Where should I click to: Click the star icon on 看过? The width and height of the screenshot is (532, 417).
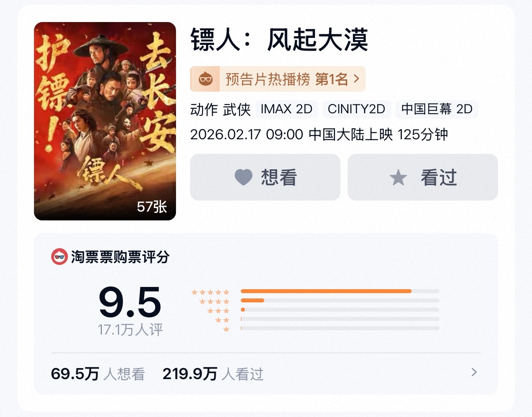[x=398, y=177]
